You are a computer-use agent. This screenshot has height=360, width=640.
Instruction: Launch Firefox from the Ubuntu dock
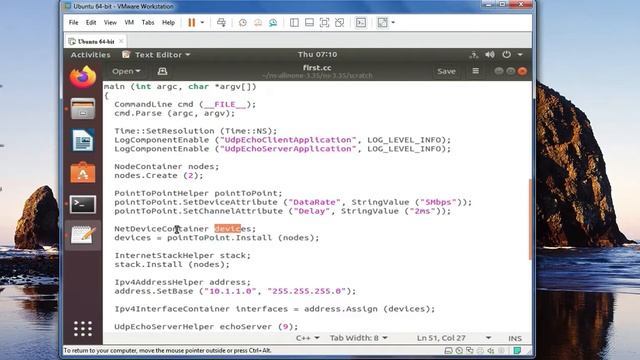click(x=83, y=77)
